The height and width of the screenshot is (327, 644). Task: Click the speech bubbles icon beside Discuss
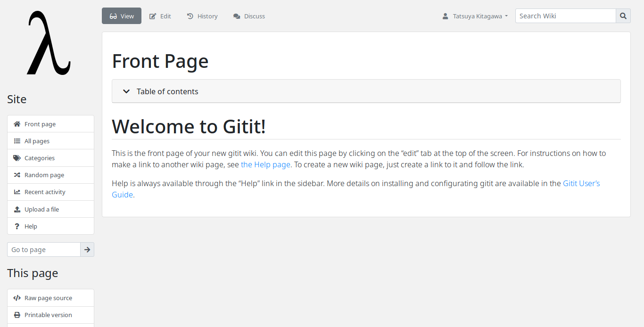click(x=237, y=16)
